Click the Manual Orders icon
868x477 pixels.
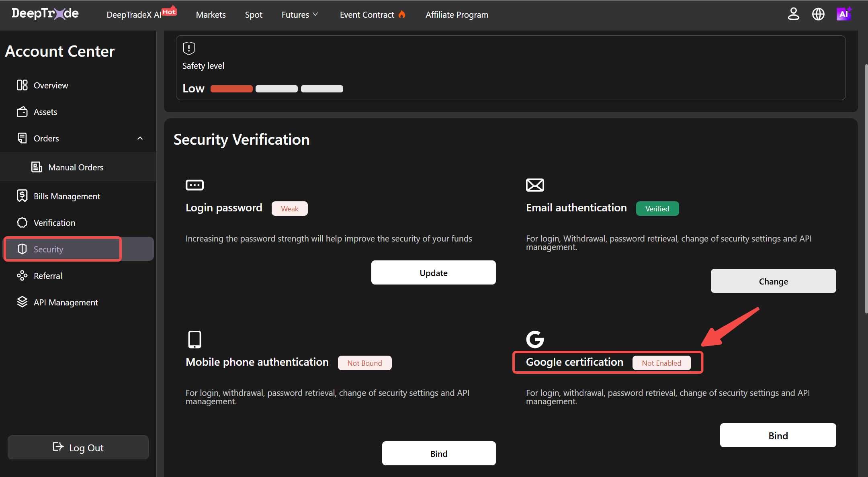click(37, 167)
